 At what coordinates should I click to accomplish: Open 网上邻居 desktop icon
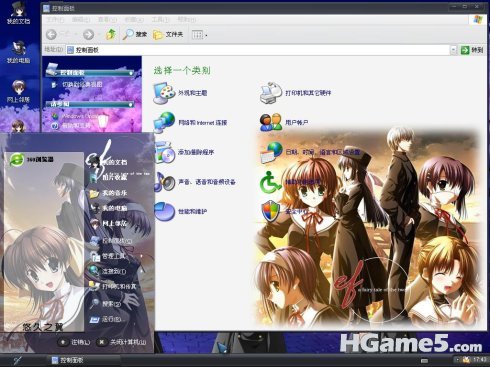click(18, 92)
